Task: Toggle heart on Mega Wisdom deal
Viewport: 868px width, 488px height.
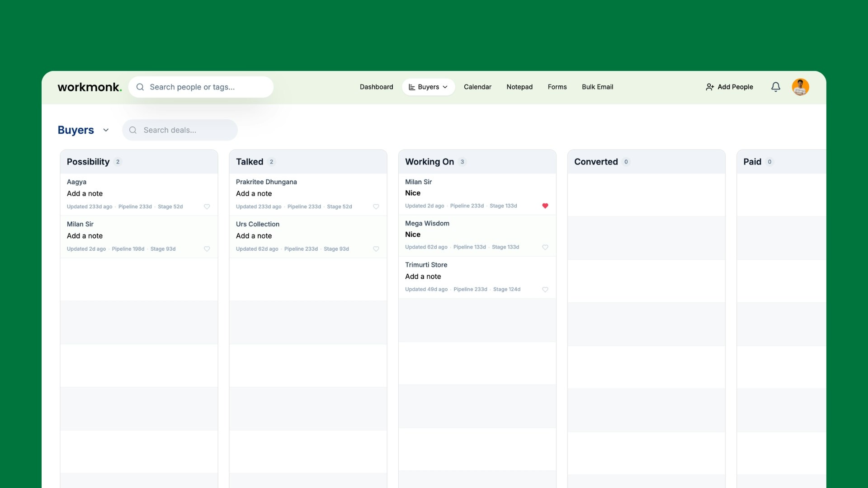Action: (x=545, y=247)
